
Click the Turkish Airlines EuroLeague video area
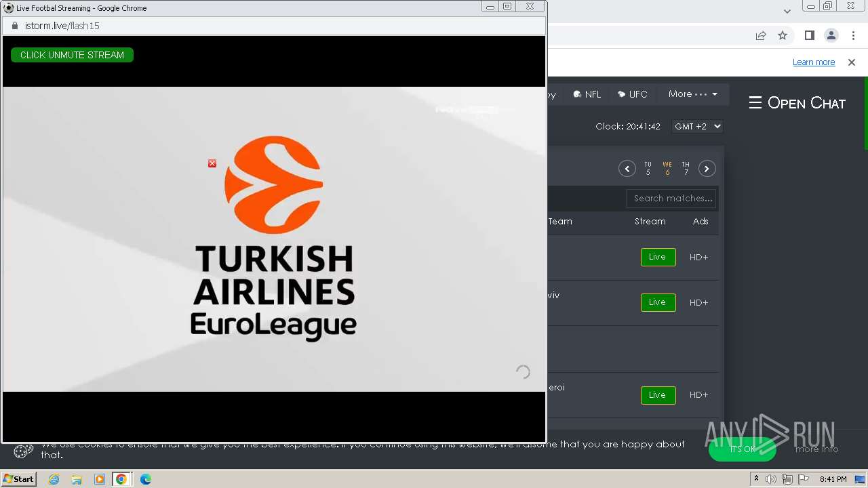click(274, 239)
